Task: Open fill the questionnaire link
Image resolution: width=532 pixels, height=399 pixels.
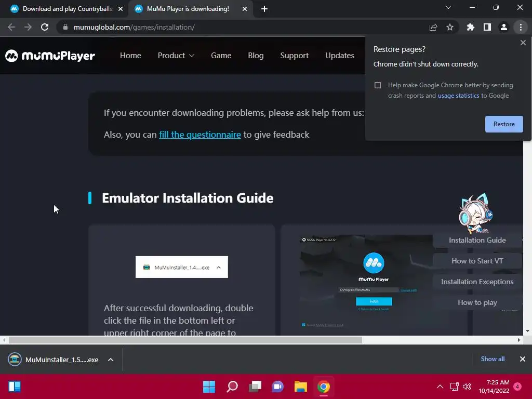Action: tap(200, 135)
